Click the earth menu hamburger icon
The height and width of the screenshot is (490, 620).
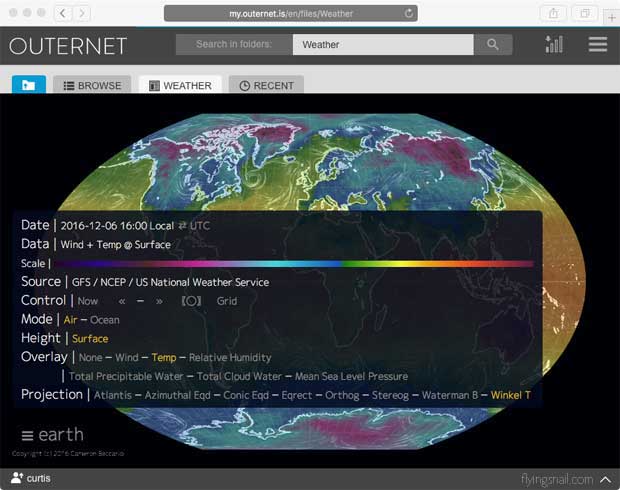[27, 436]
